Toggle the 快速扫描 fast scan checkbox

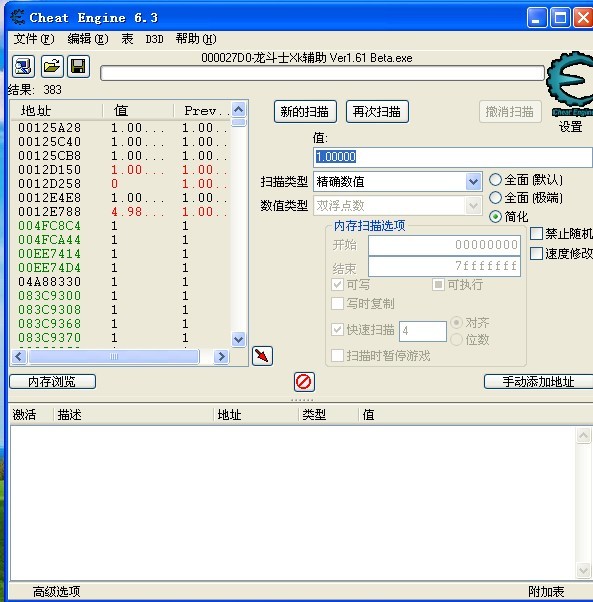pos(337,329)
